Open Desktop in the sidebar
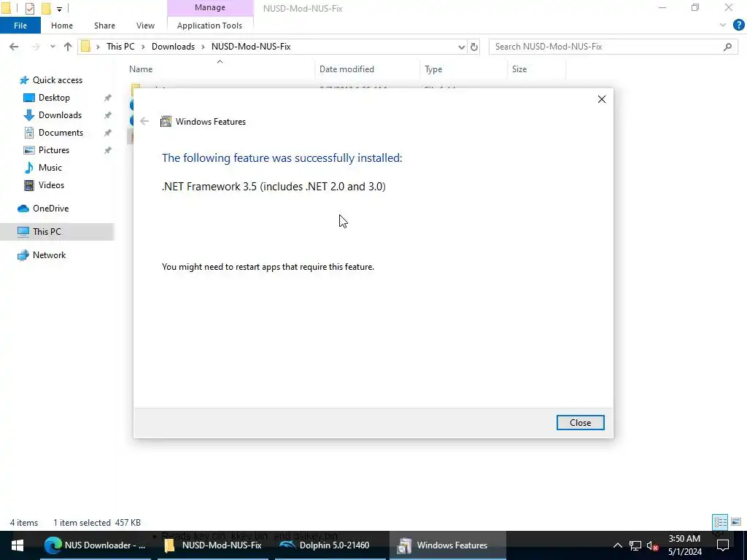 (54, 98)
